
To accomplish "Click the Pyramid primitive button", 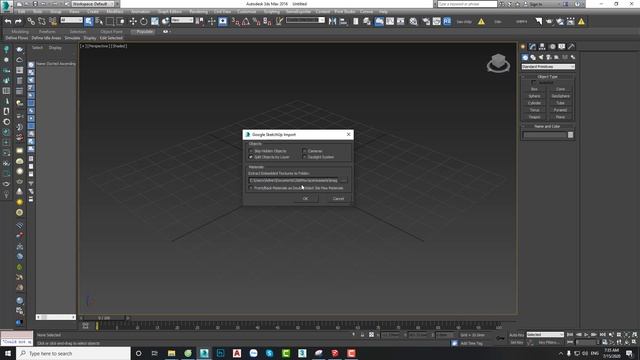I will pos(560,110).
